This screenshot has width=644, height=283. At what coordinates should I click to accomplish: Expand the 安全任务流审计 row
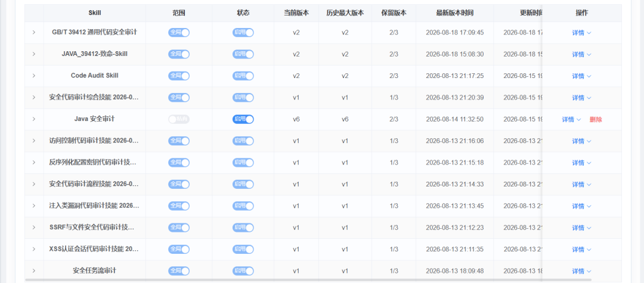click(x=33, y=270)
